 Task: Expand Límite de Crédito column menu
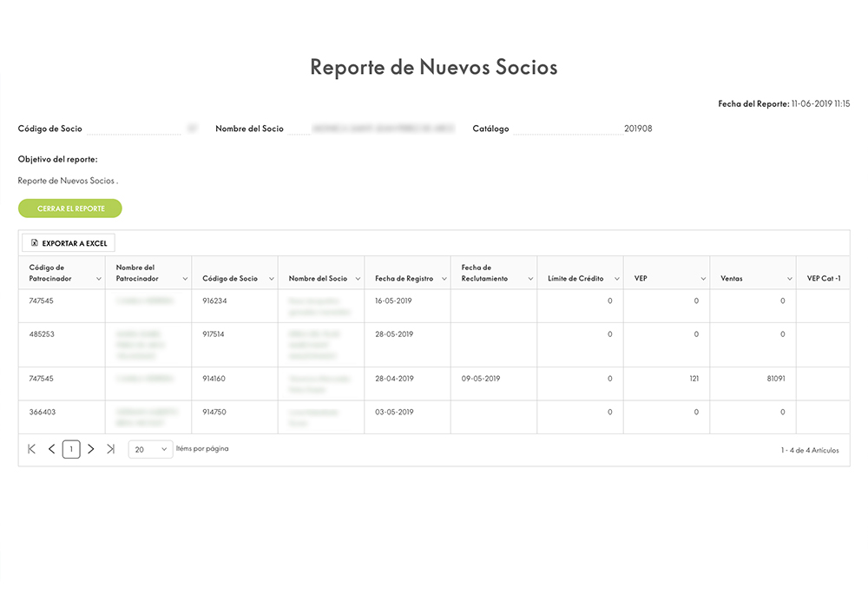point(616,279)
